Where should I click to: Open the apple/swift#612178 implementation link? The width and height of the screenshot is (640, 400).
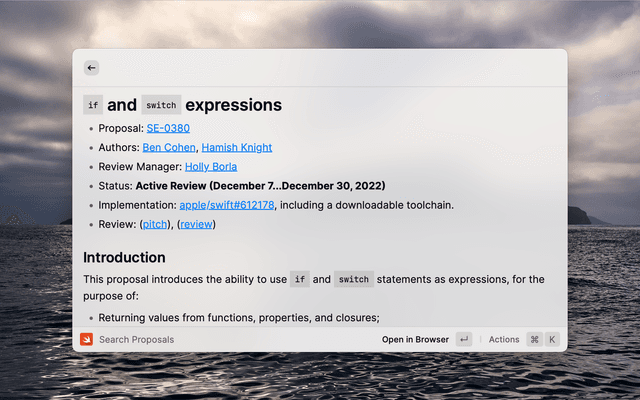click(227, 205)
